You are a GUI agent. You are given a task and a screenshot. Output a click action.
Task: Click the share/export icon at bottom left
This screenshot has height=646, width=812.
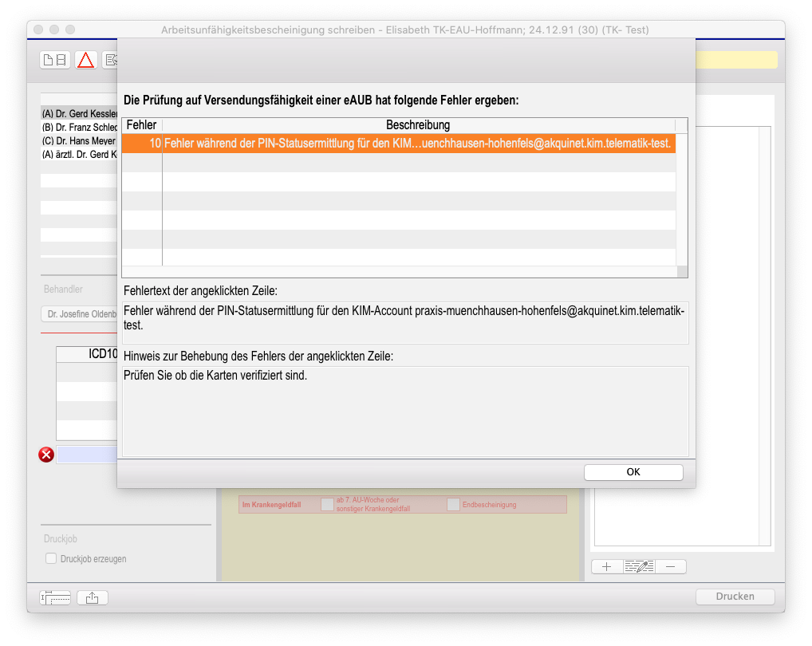coord(93,597)
